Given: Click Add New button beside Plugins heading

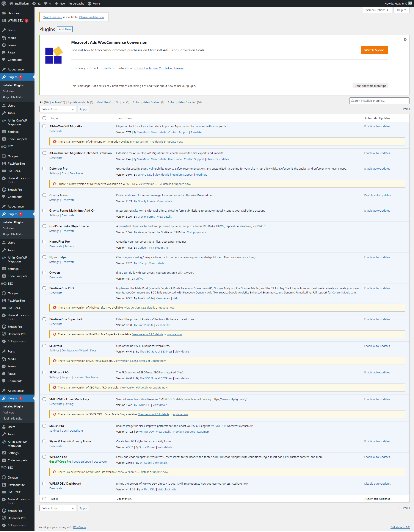Looking at the screenshot, I should [65, 30].
